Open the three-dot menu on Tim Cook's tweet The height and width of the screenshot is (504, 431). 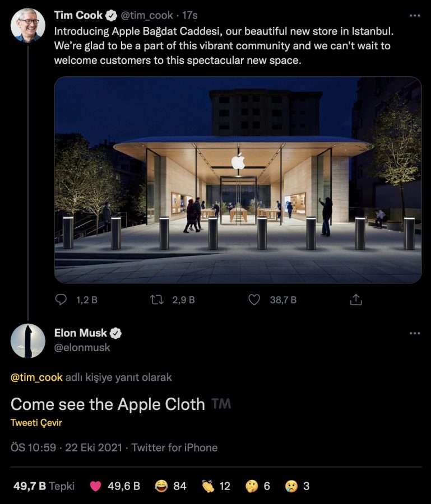click(415, 15)
